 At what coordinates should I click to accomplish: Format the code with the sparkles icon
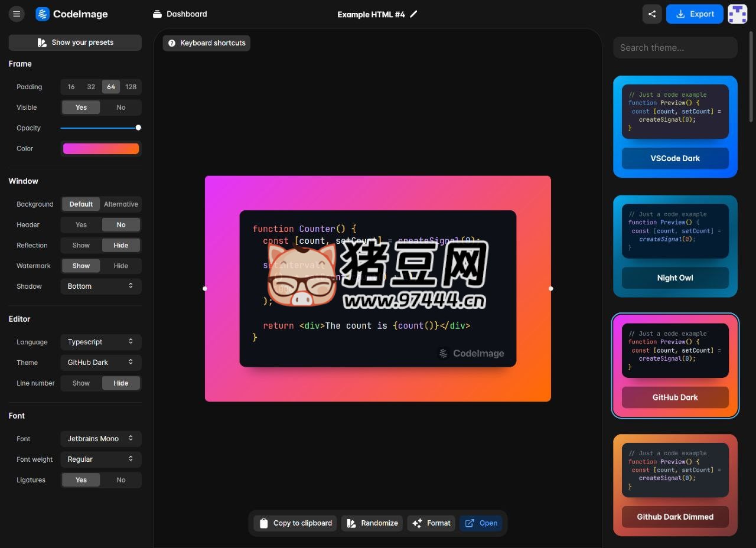[431, 523]
